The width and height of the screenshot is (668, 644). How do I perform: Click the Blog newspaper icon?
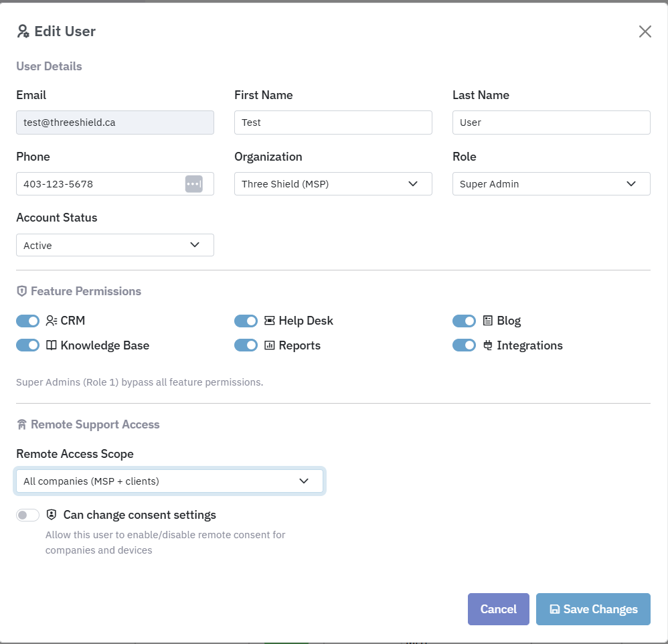pos(488,321)
